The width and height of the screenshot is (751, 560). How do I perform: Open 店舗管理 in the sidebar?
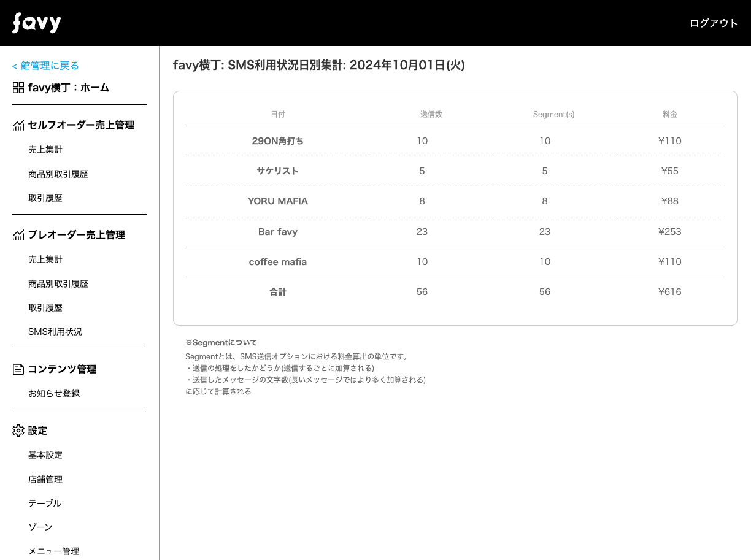click(45, 480)
